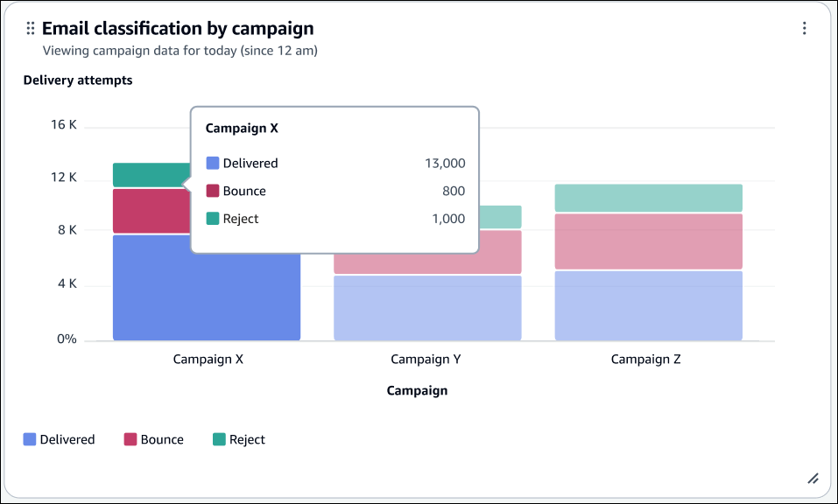
Task: Click the green Reject legend swatch
Action: (x=219, y=439)
